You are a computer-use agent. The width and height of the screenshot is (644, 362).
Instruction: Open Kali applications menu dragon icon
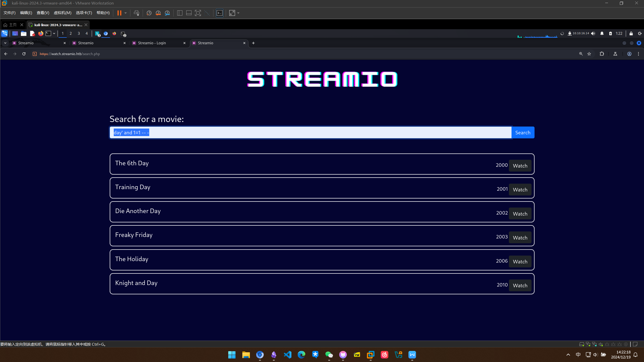5,33
